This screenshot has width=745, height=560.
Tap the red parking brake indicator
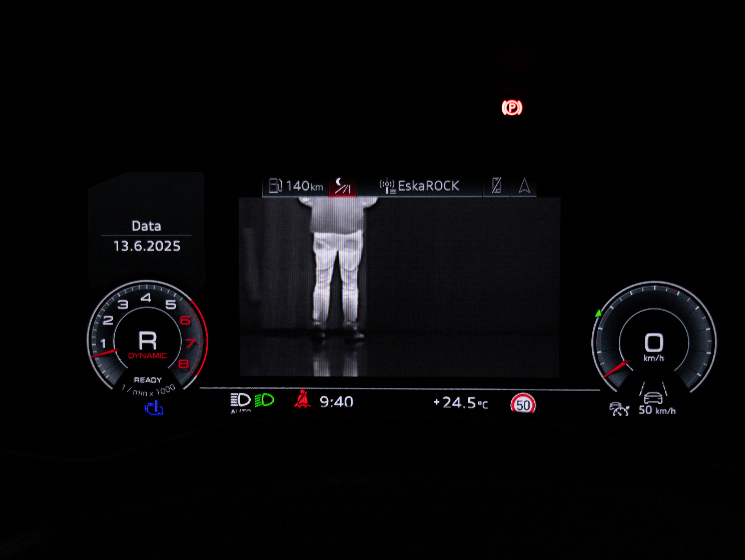click(512, 108)
